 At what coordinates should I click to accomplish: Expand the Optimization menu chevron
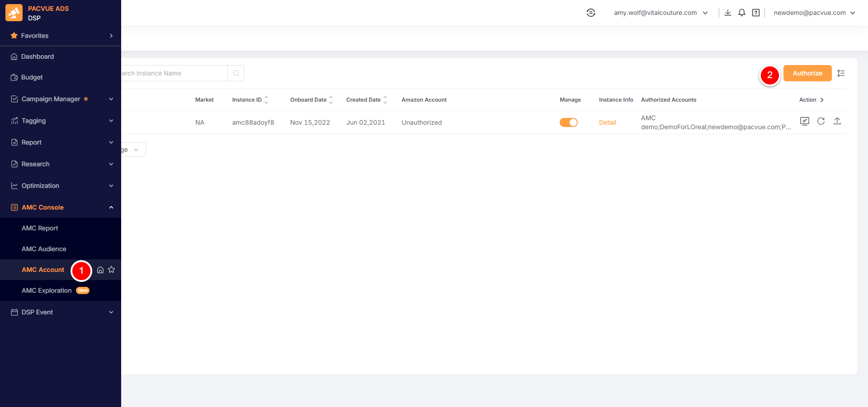point(111,186)
